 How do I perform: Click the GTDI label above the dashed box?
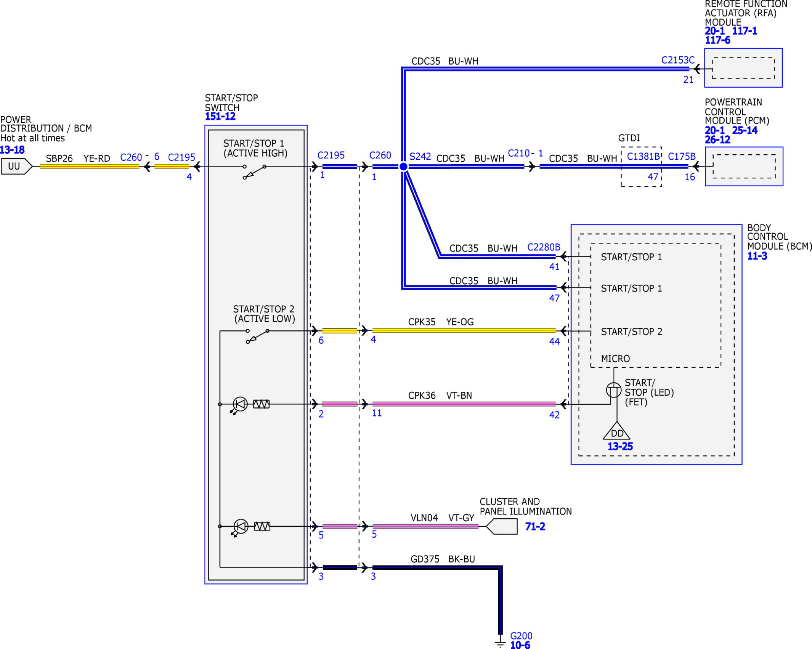point(629,138)
